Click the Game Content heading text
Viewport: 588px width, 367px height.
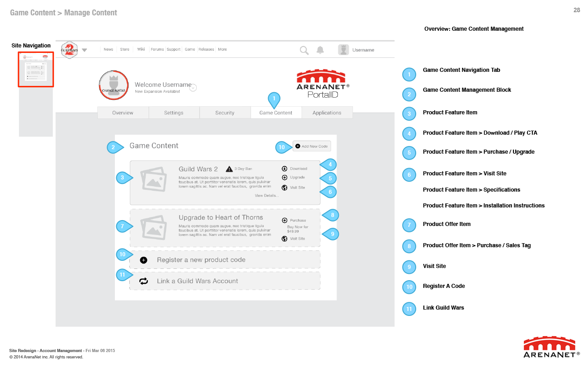coord(154,146)
